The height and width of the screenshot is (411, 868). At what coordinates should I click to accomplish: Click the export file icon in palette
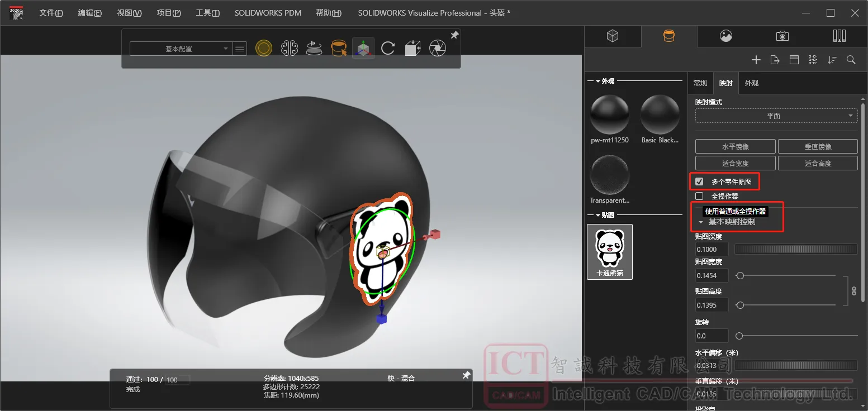click(775, 60)
